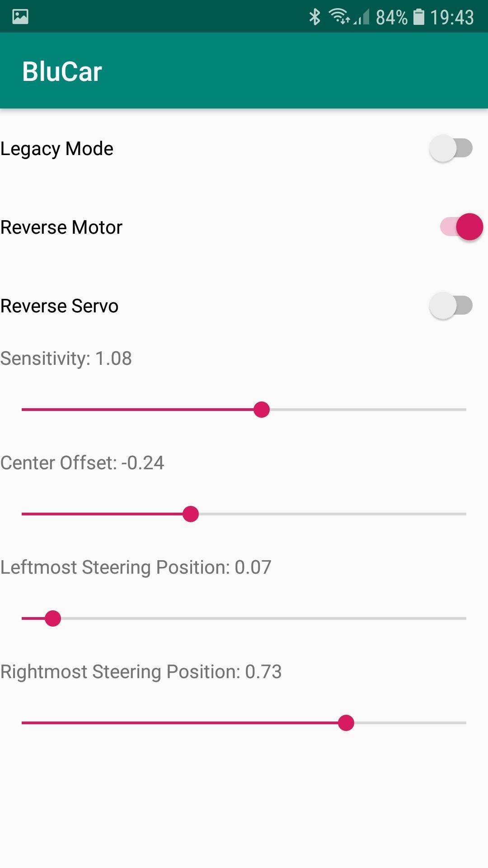Tap the 84% battery percentage text
This screenshot has height=868, width=488.
[x=391, y=17]
